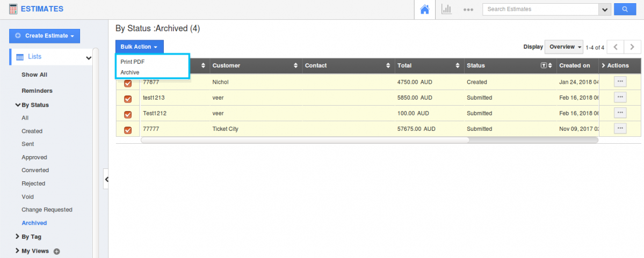Image resolution: width=644 pixels, height=258 pixels.
Task: Open the Home icon in top bar
Action: click(425, 9)
